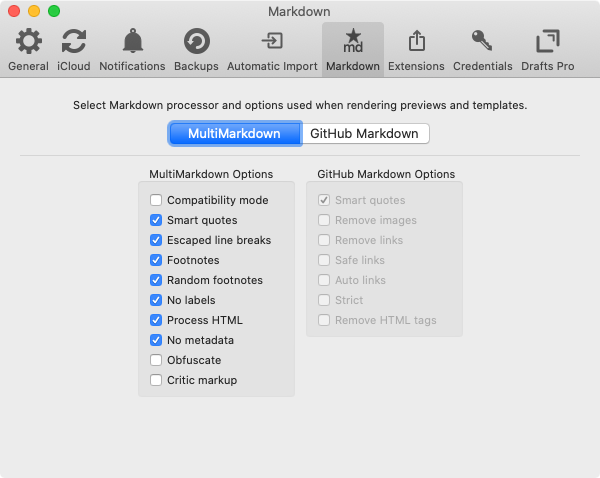Enable the Obfuscate checkbox
Image resolution: width=600 pixels, height=478 pixels.
click(156, 360)
